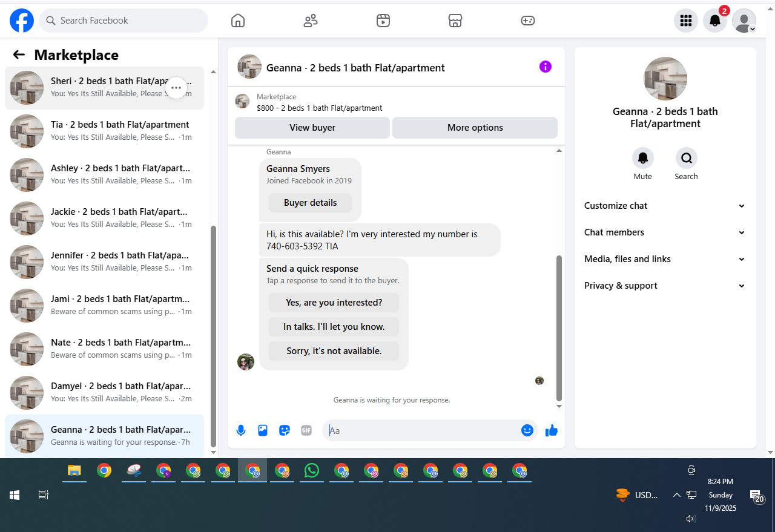Image resolution: width=775 pixels, height=532 pixels.
Task: Open the emoji picker in message box
Action: coord(527,430)
